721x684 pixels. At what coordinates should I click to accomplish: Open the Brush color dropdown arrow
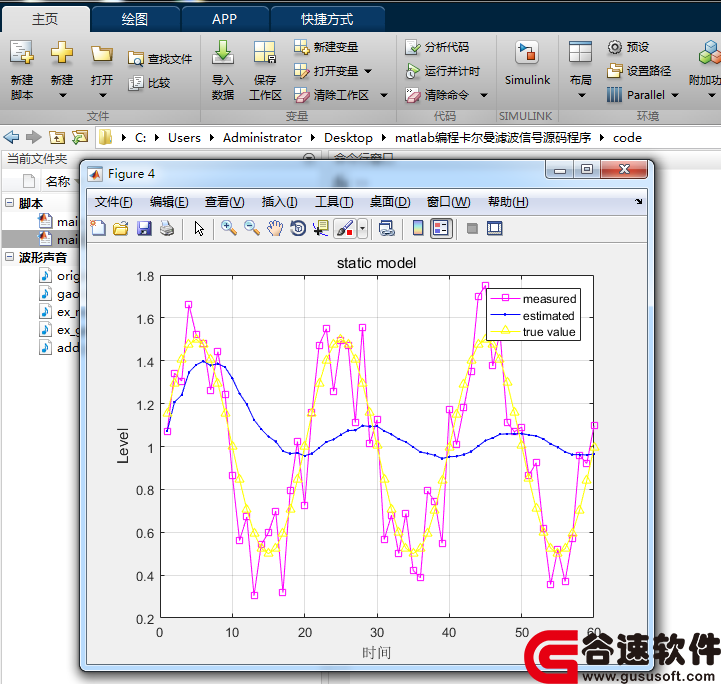coord(363,228)
